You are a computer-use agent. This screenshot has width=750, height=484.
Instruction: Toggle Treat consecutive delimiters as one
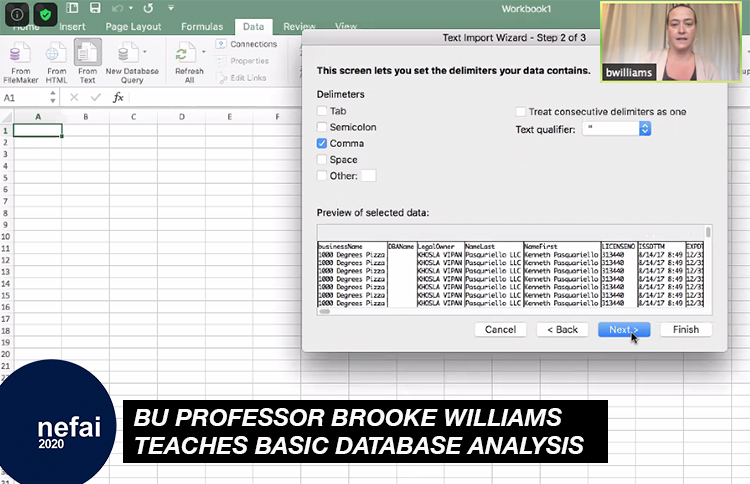pyautogui.click(x=521, y=111)
